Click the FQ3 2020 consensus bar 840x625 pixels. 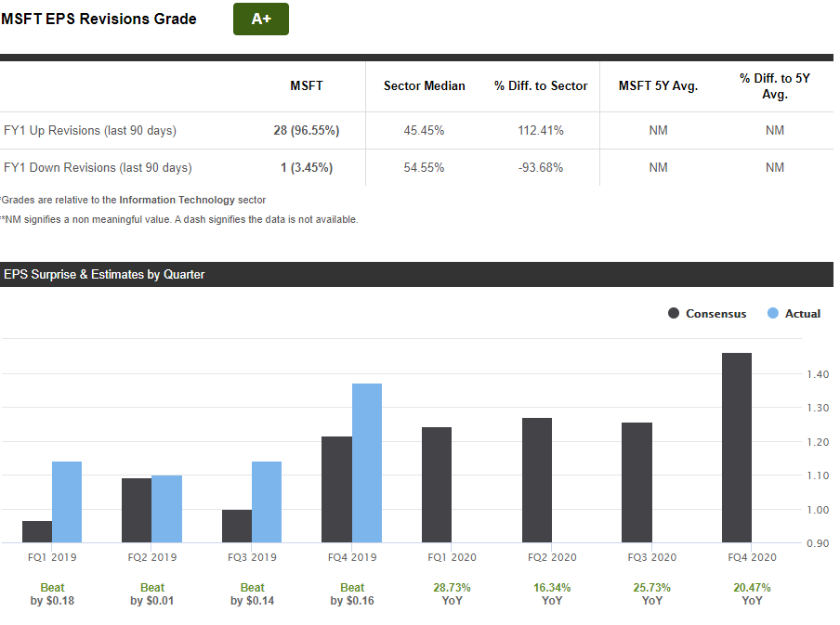[637, 483]
